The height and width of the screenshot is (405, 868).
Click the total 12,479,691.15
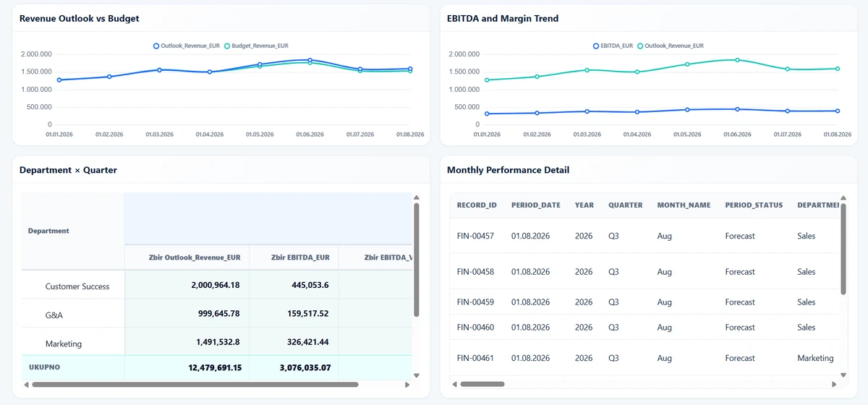pyautogui.click(x=215, y=368)
